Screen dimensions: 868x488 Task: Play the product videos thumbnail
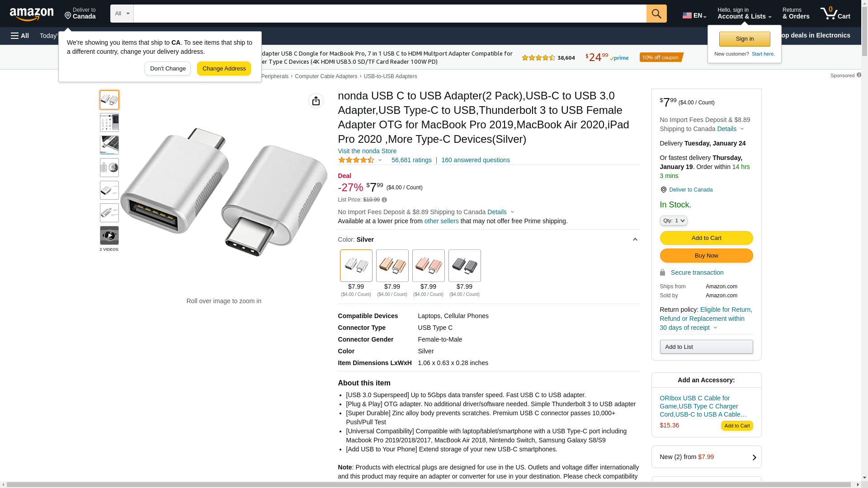pos(109,236)
